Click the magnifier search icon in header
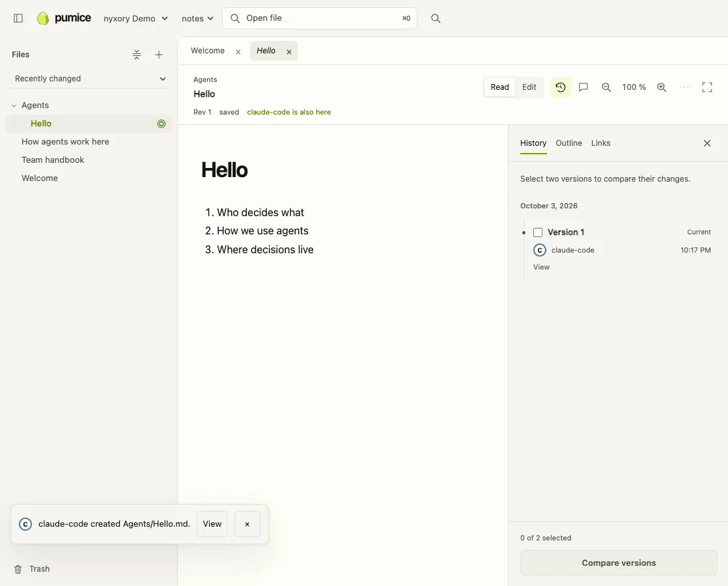 coord(436,18)
